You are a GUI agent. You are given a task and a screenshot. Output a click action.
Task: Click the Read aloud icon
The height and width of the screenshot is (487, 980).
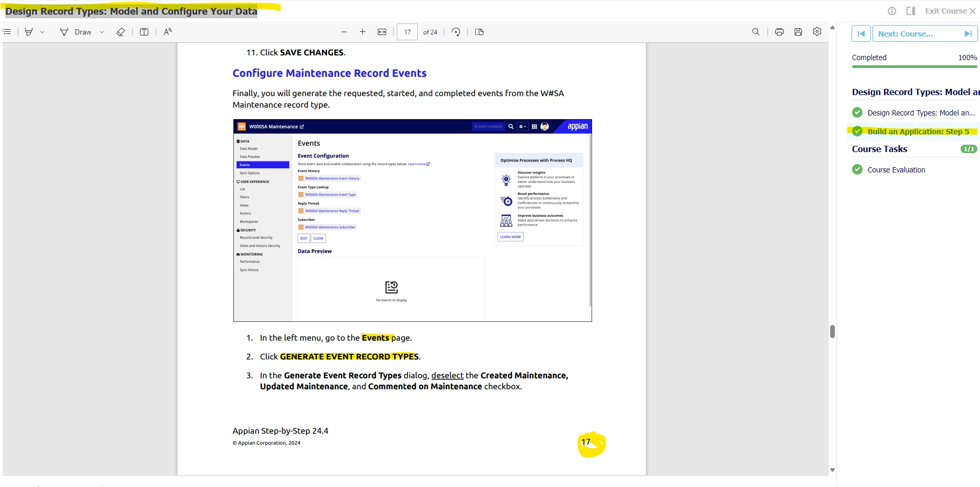click(168, 32)
